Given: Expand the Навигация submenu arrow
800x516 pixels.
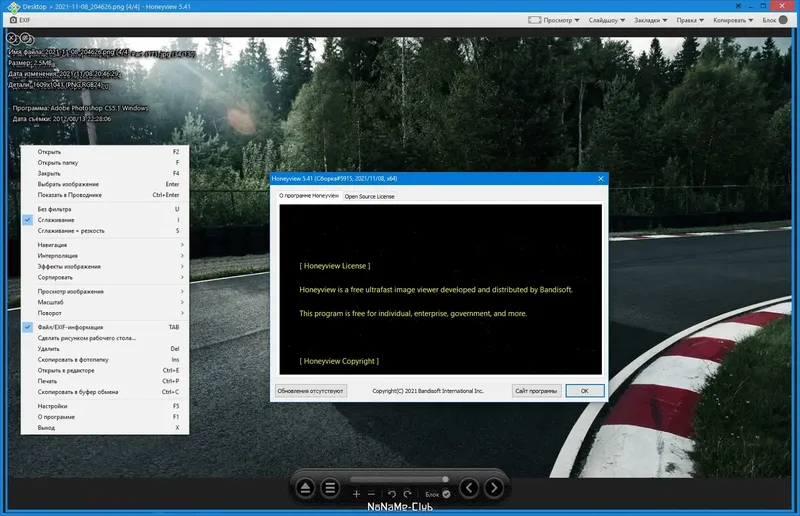Looking at the screenshot, I should [x=182, y=245].
